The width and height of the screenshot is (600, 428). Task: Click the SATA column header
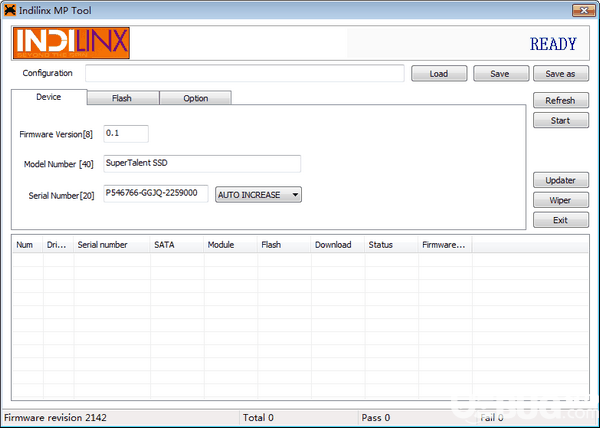click(x=177, y=245)
